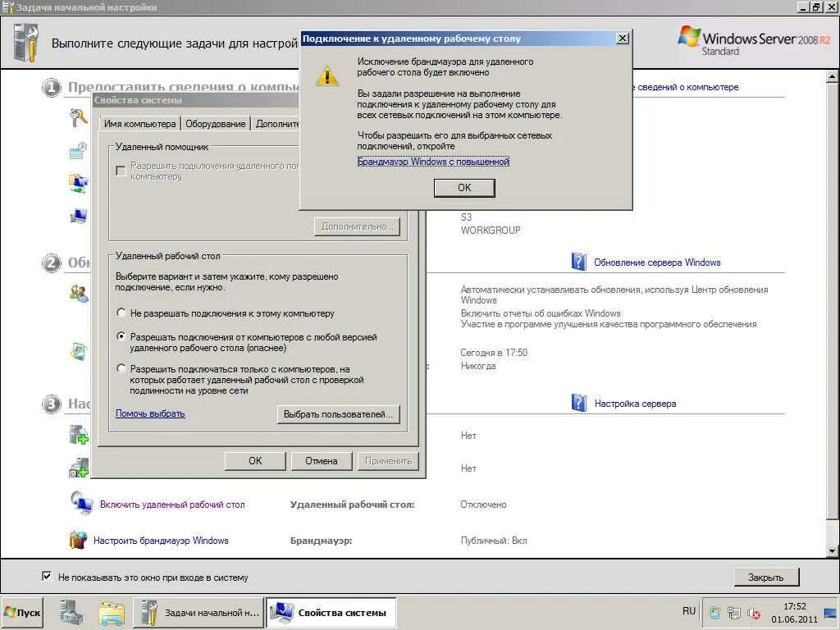Select 'Не разрешать подключения к этому компьютеру'
Image resolution: width=840 pixels, height=630 pixels.
pyautogui.click(x=121, y=313)
